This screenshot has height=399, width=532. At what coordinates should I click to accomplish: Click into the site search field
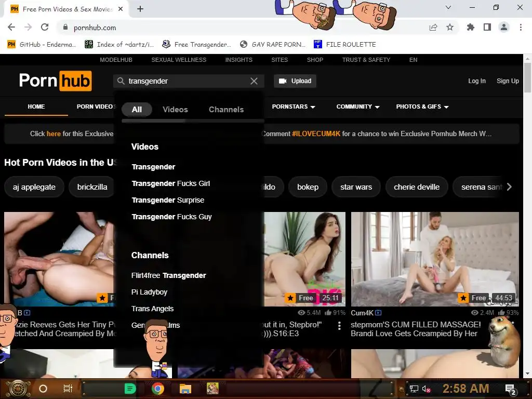pos(188,81)
